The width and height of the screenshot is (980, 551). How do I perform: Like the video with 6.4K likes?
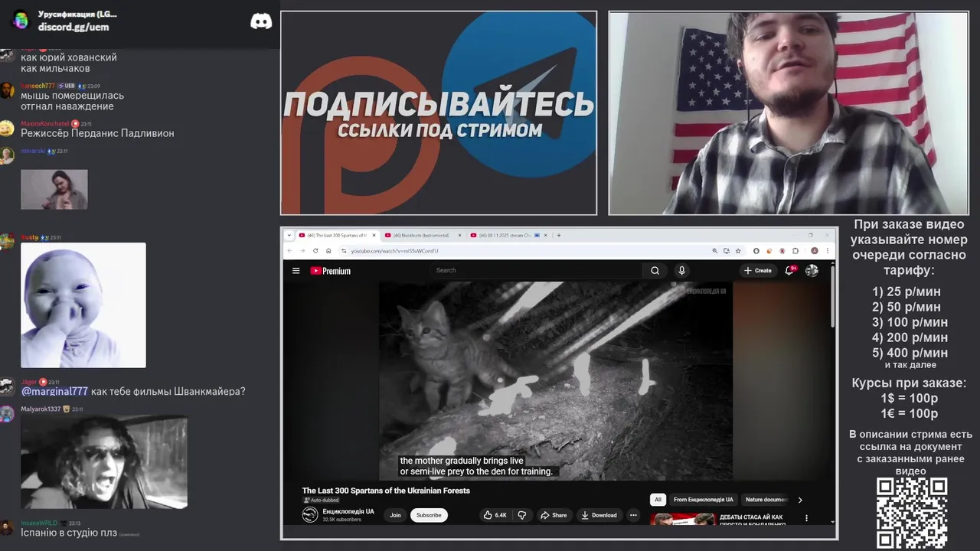[x=495, y=515]
